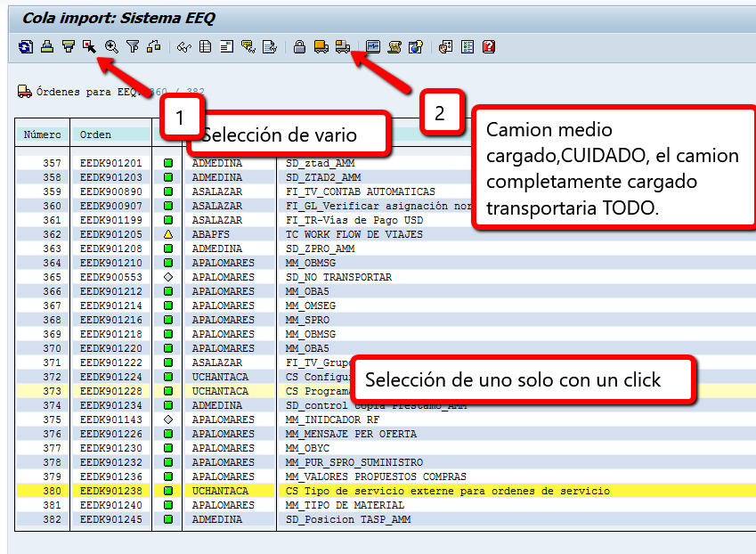The image size is (756, 554).
Task: Select the Print icon
Action: click(47, 46)
